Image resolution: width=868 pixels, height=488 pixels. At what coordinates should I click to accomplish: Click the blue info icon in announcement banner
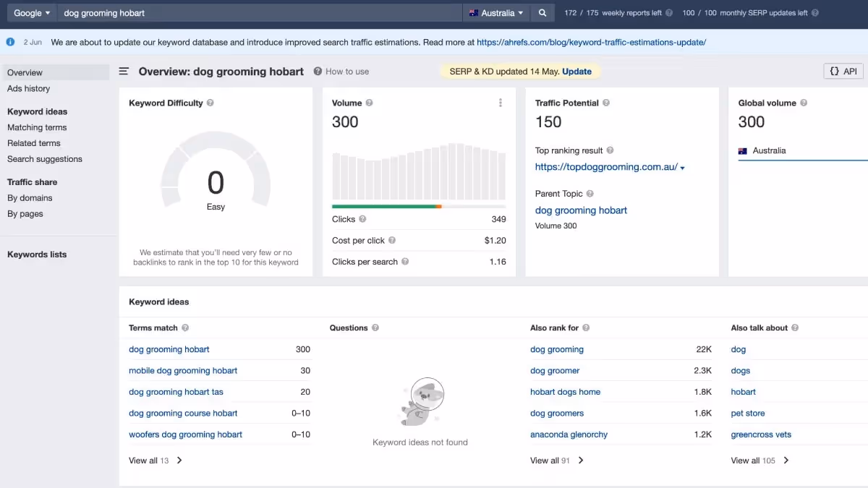click(11, 42)
